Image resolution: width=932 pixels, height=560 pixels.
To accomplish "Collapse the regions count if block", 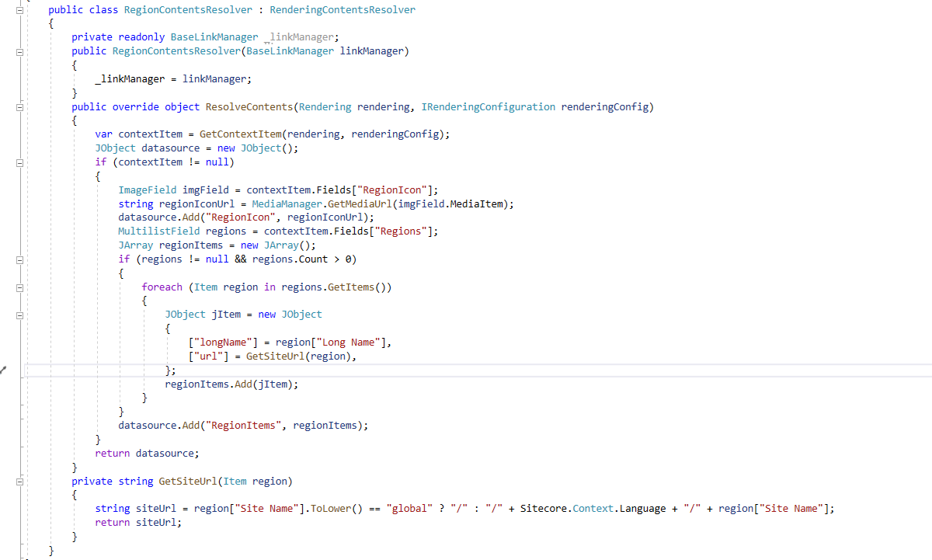I will (19, 259).
